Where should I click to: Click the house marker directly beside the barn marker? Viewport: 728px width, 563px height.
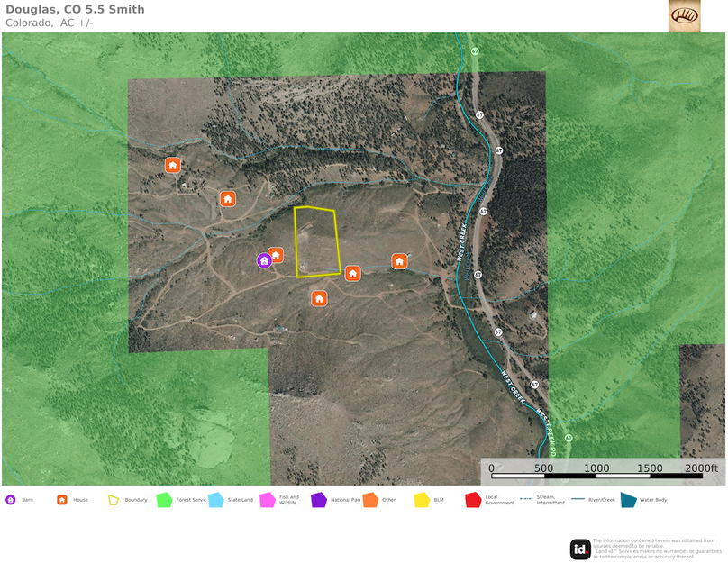277,255
